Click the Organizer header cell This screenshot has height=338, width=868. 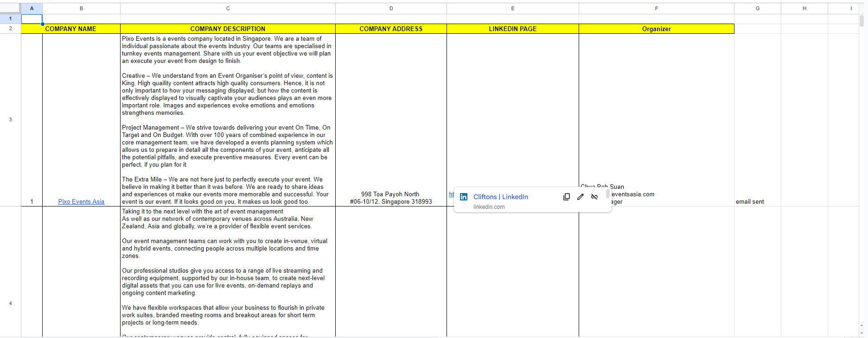(657, 29)
